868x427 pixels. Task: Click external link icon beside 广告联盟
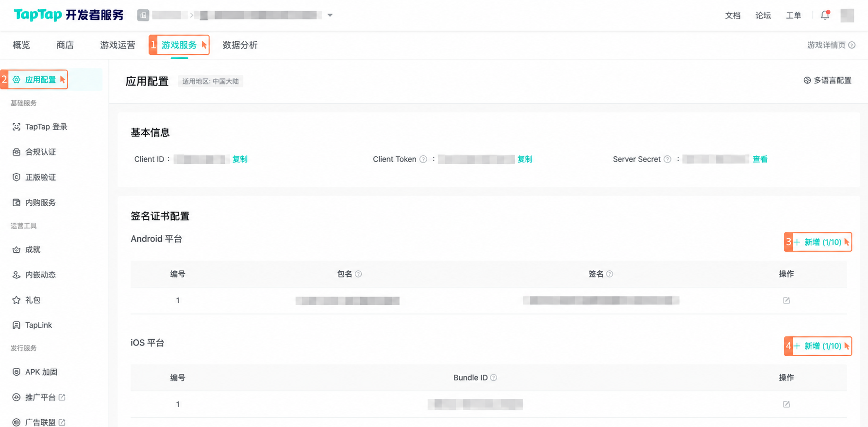[62, 422]
